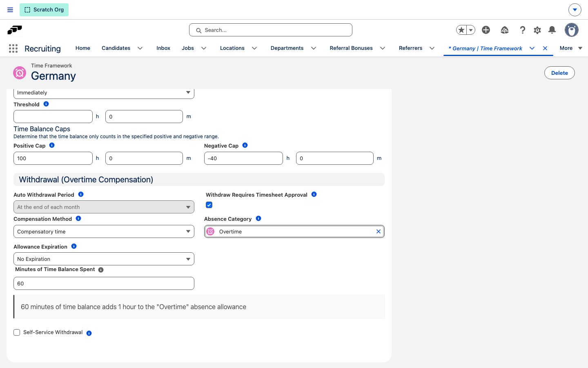
Task: Open the Trailhead guidance icon
Action: (505, 30)
